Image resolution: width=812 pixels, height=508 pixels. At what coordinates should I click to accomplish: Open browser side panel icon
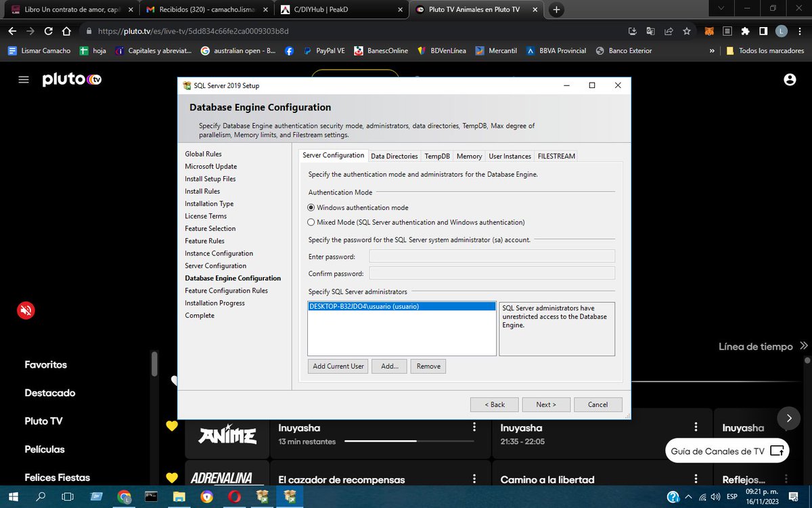[x=763, y=31]
